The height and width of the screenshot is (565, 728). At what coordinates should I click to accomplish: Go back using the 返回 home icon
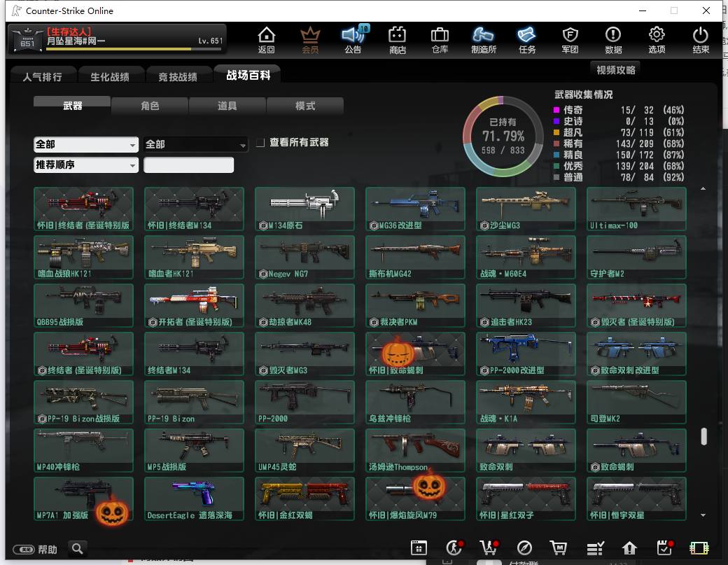pos(267,40)
